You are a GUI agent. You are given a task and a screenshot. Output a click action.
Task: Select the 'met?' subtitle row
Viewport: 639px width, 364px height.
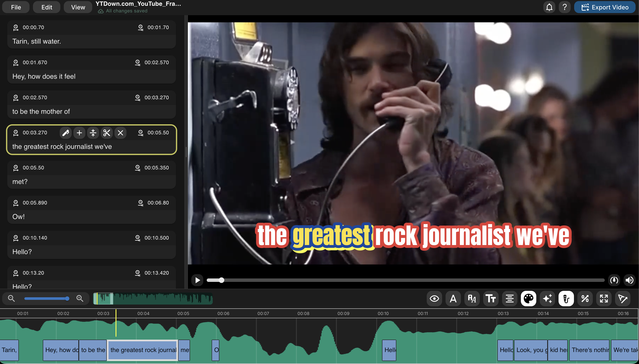pos(92,175)
